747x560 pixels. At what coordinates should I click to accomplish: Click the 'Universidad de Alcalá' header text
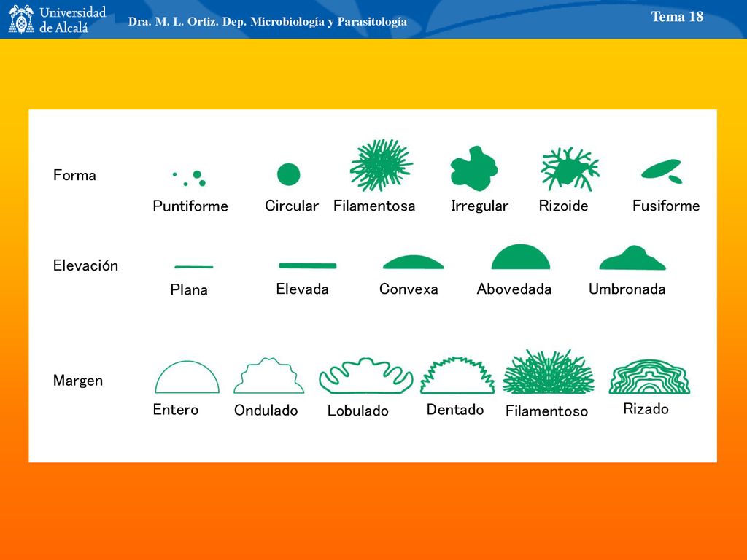pos(72,20)
